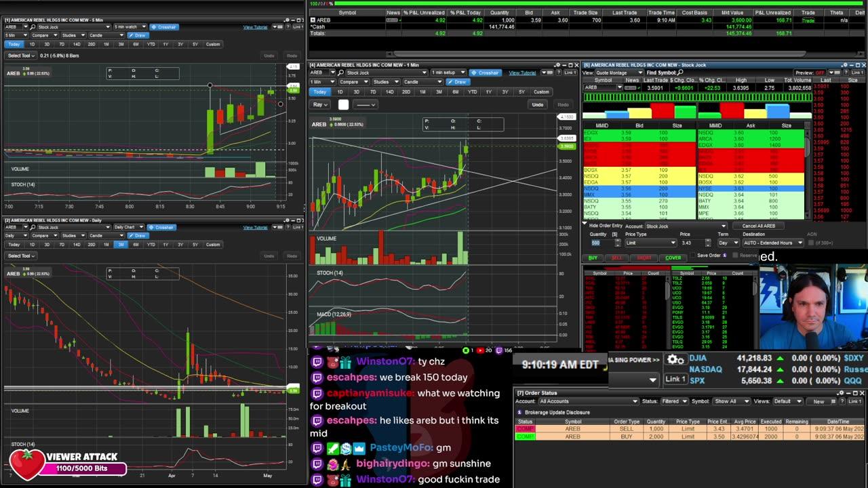
Task: Open the line style dropdown in 1 Min chart
Action: (x=366, y=104)
